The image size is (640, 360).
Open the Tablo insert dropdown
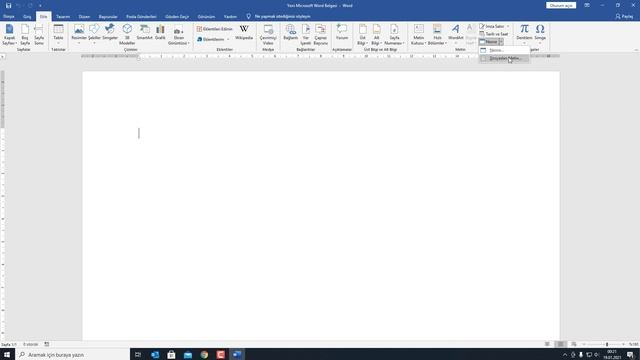pyautogui.click(x=58, y=35)
